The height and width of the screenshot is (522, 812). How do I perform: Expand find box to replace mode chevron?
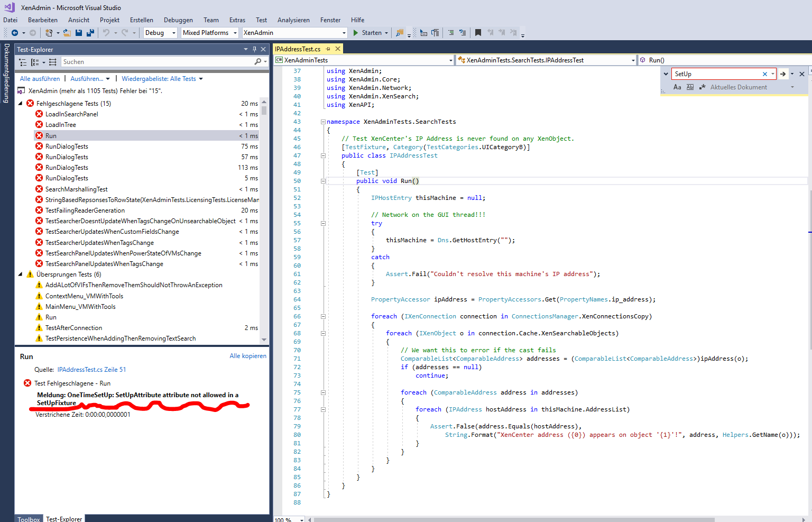pyautogui.click(x=666, y=74)
